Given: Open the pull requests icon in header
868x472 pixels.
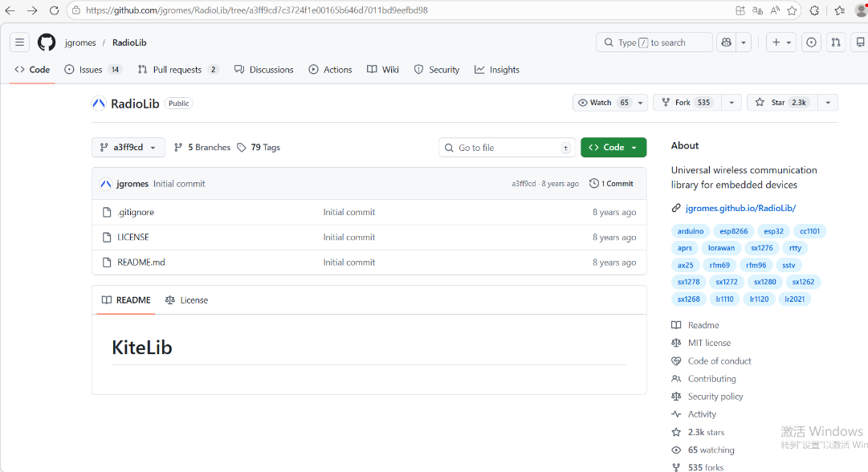Looking at the screenshot, I should tap(836, 43).
